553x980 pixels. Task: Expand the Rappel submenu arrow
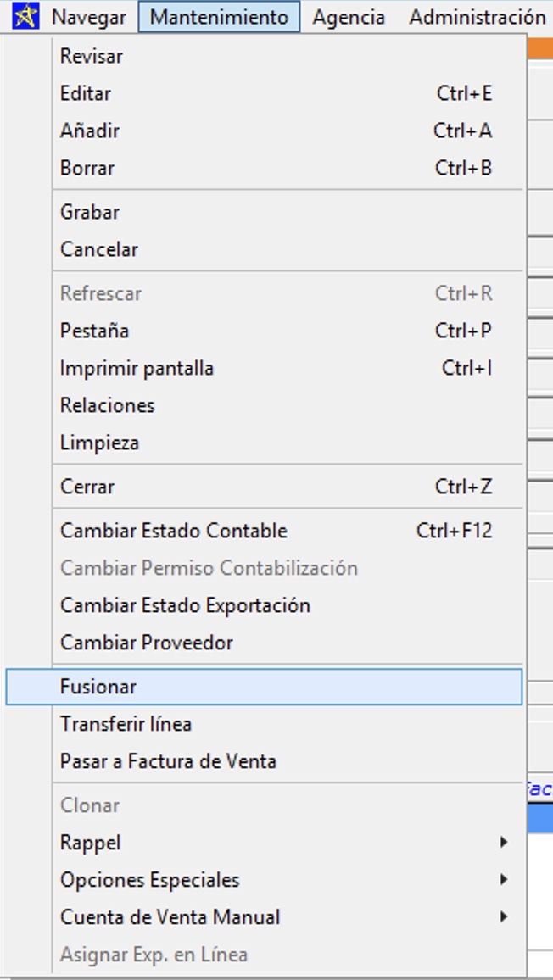pyautogui.click(x=504, y=843)
